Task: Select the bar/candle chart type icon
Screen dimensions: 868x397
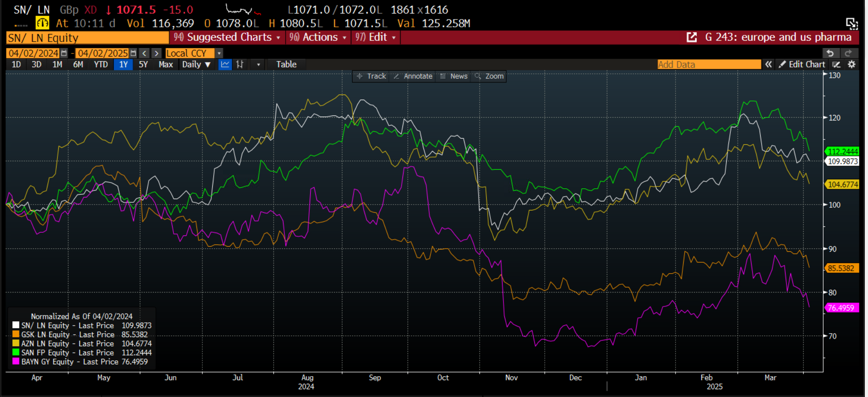Action: [x=240, y=65]
